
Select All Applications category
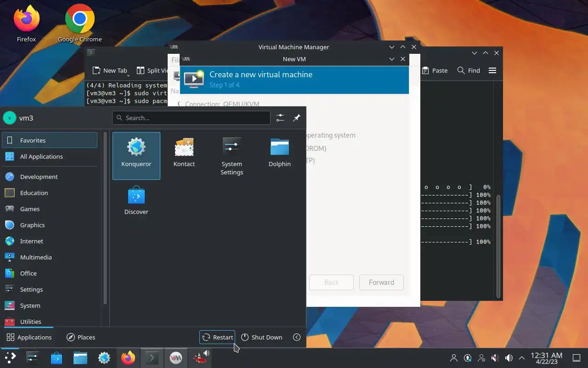[x=50, y=156]
